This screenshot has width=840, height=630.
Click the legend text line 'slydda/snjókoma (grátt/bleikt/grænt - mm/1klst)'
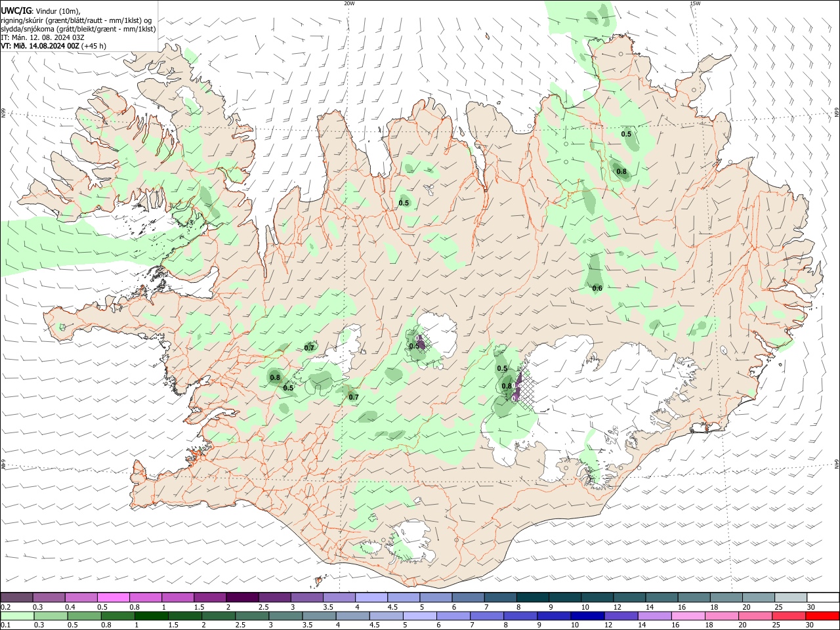(x=79, y=29)
